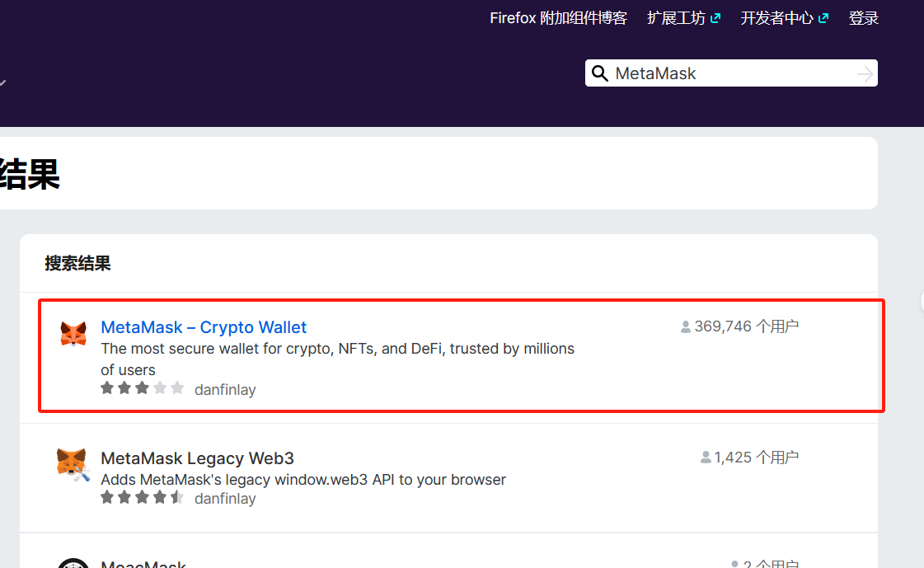The image size is (924, 568).
Task: Click the MetaMask Legacy Web3 fox icon
Action: tap(73, 465)
